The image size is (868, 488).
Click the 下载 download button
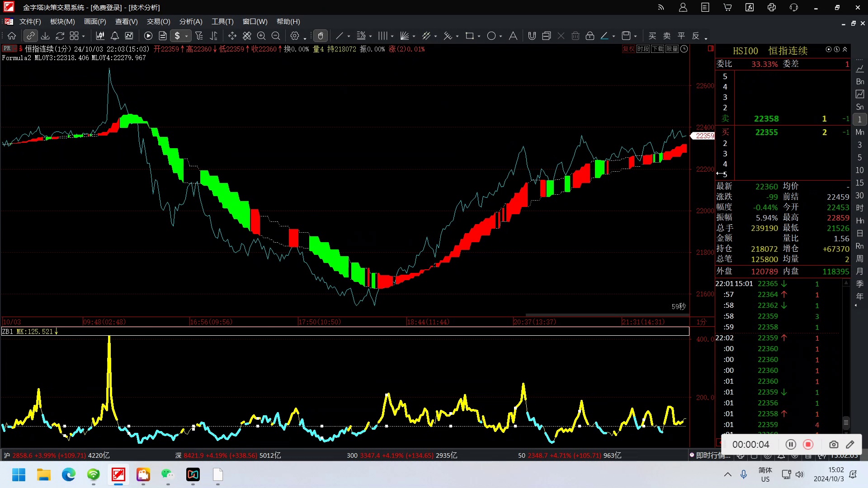[x=657, y=49]
